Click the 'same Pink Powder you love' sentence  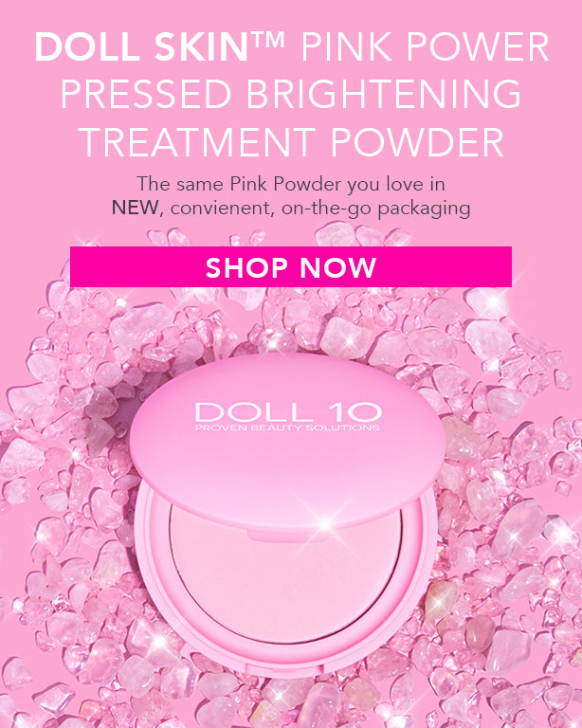pos(291,184)
